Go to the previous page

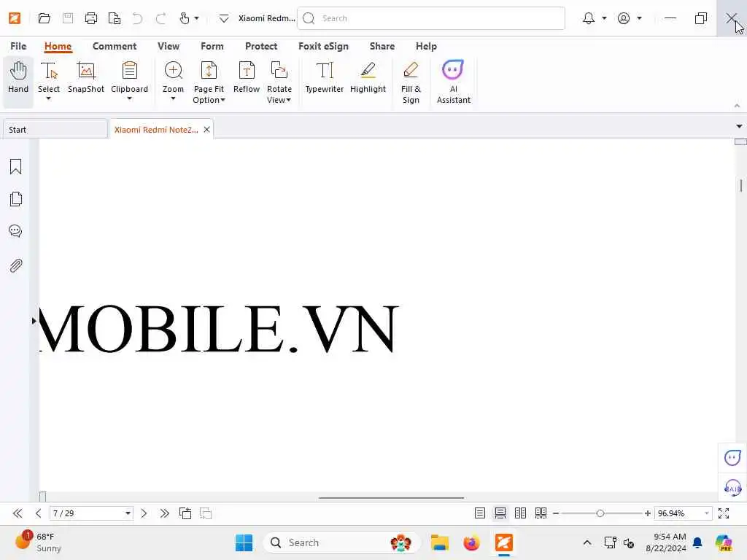point(39,513)
